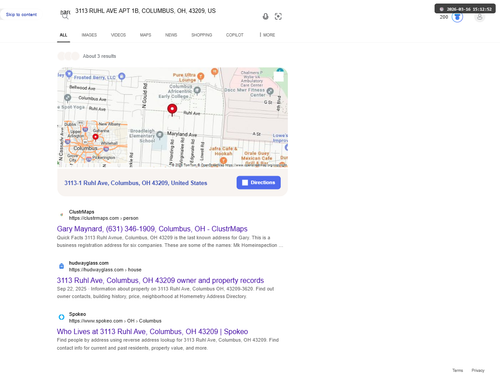Click the hudwayglass.com › house URL
The image size is (500, 379).
click(x=105, y=270)
